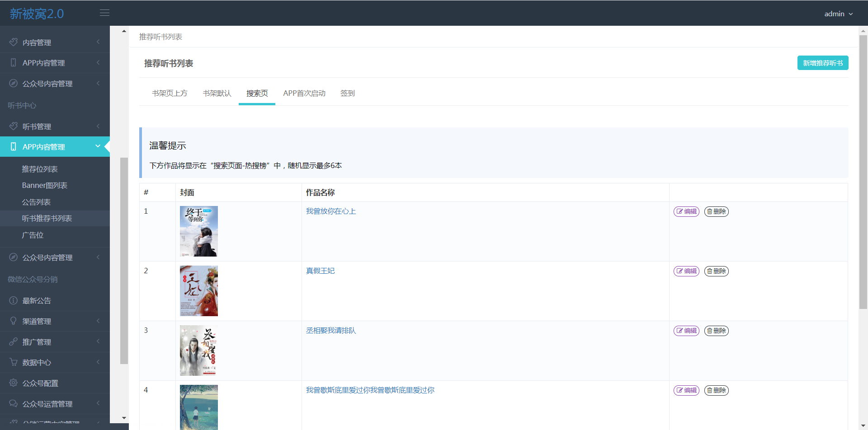Open the admin user dropdown
Image resolution: width=868 pixels, height=430 pixels.
838,14
